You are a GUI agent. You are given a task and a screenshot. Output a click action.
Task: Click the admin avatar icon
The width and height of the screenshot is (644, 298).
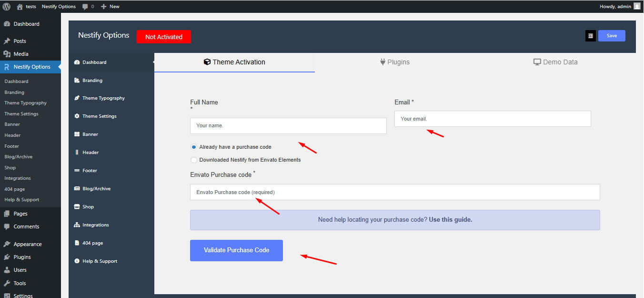[x=637, y=6]
